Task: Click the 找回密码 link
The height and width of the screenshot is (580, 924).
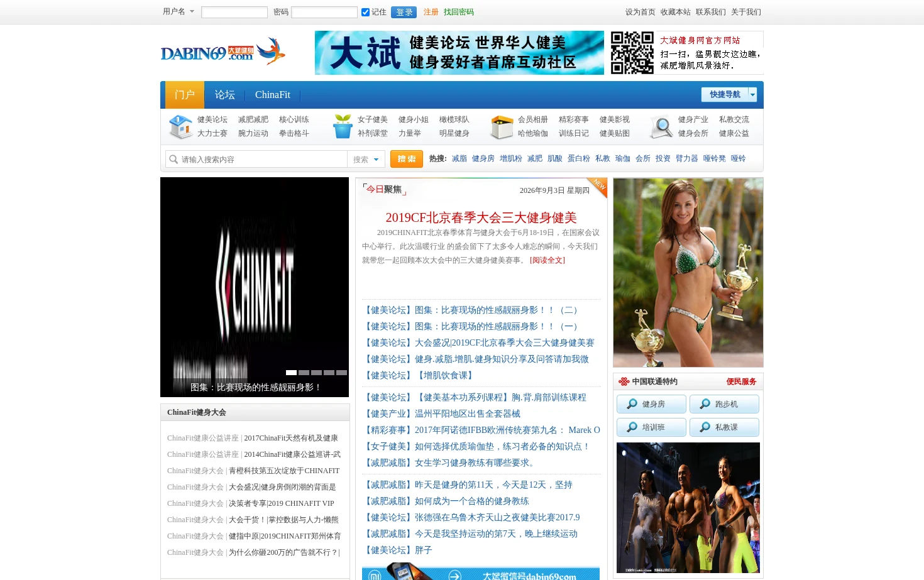Action: pyautogui.click(x=459, y=12)
